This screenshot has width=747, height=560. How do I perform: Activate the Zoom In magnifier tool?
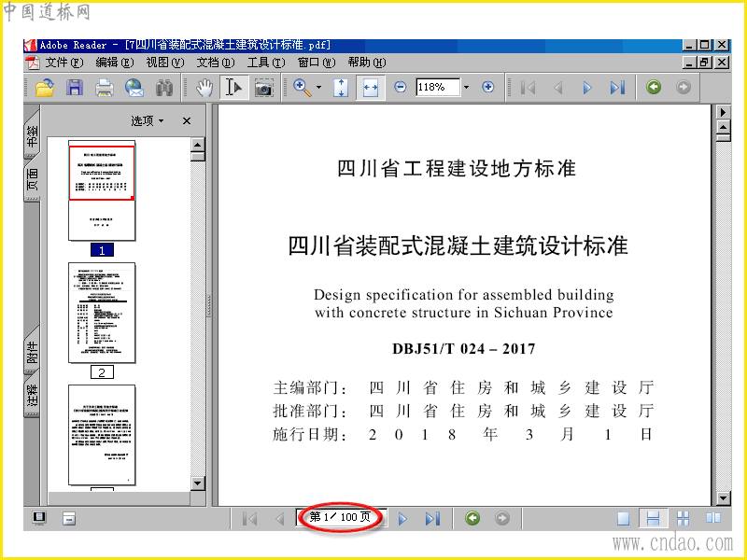click(302, 88)
